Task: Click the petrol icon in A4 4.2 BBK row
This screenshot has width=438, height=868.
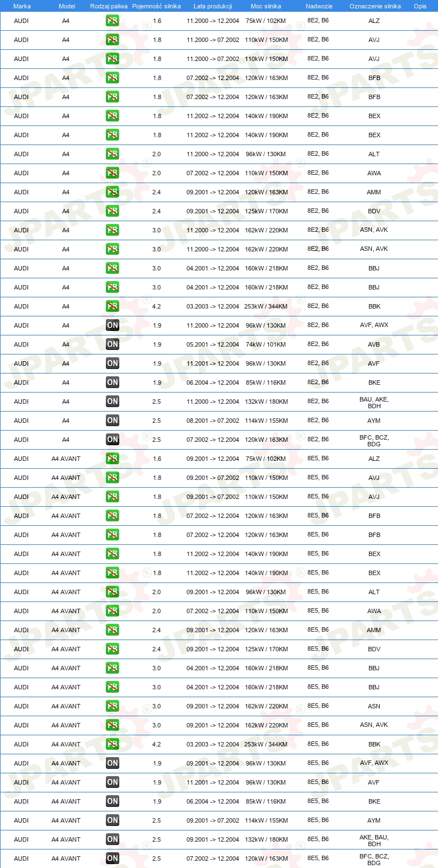Action: click(x=113, y=307)
